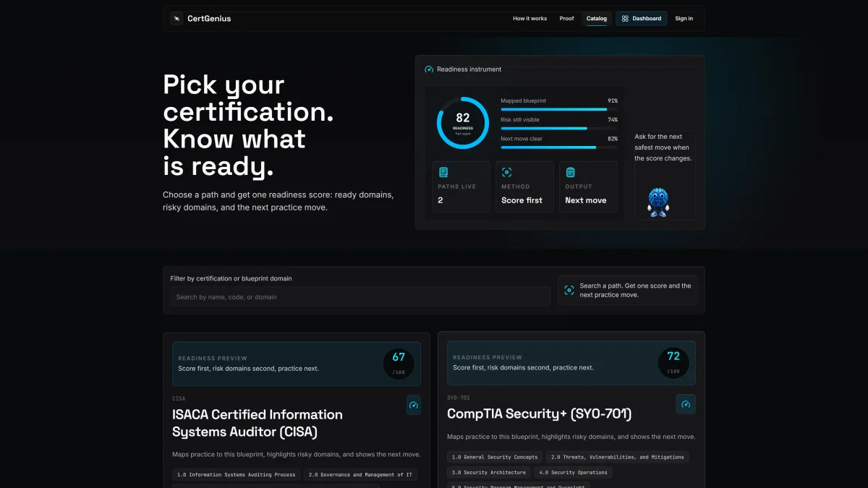This screenshot has height=488, width=868.
Task: Click 'Ask for the next safest move' text
Action: 663,147
